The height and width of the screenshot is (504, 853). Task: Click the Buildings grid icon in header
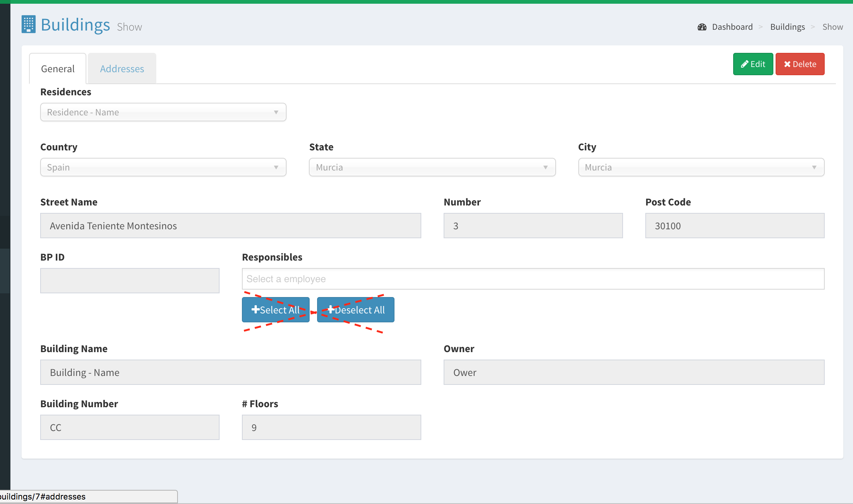29,25
